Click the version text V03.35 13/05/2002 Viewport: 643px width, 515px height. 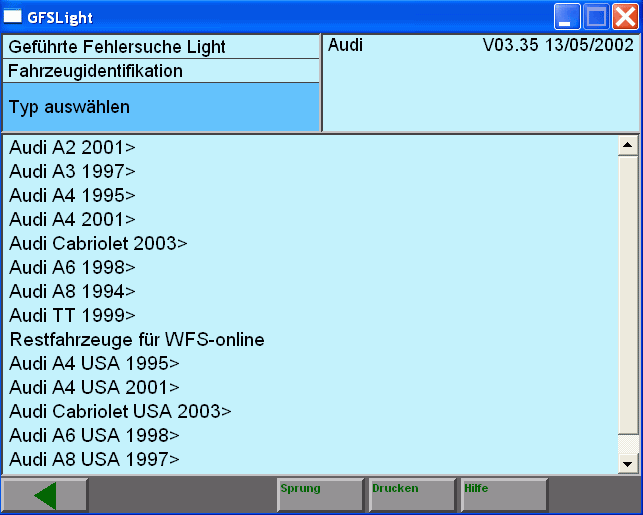coord(558,45)
